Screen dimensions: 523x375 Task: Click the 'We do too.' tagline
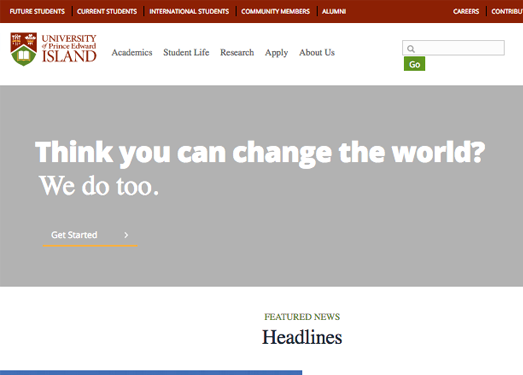click(99, 186)
